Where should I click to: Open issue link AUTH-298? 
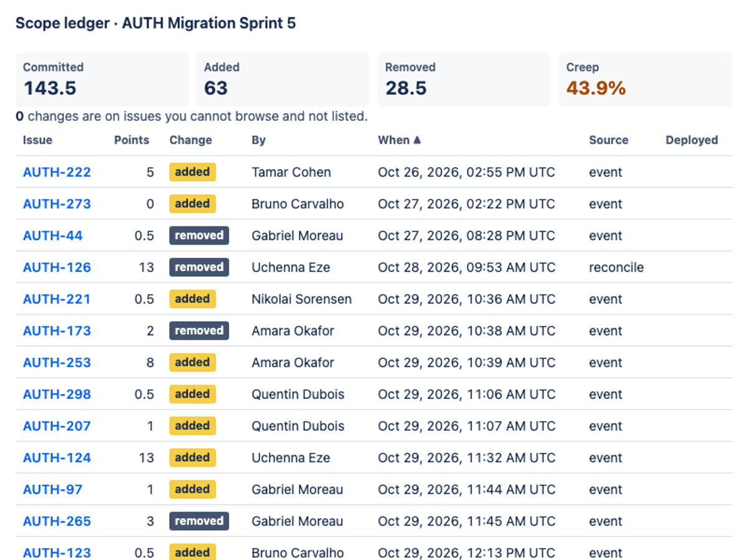click(x=57, y=394)
